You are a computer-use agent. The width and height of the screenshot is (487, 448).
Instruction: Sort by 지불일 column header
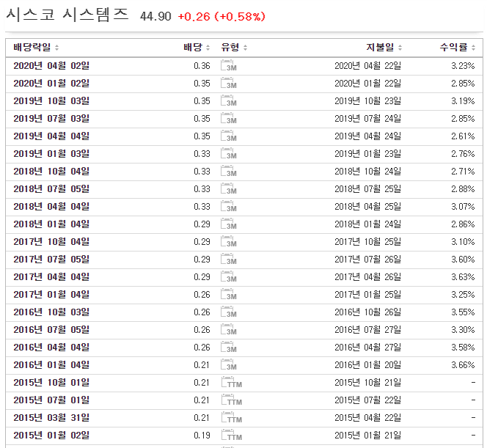pos(384,48)
